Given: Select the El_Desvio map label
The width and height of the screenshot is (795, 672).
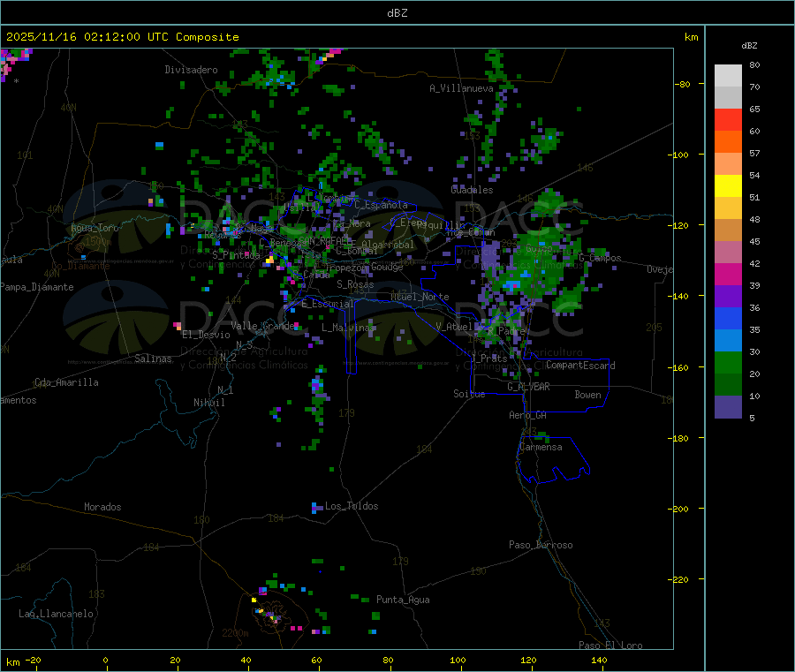Looking at the screenshot, I should (x=206, y=335).
